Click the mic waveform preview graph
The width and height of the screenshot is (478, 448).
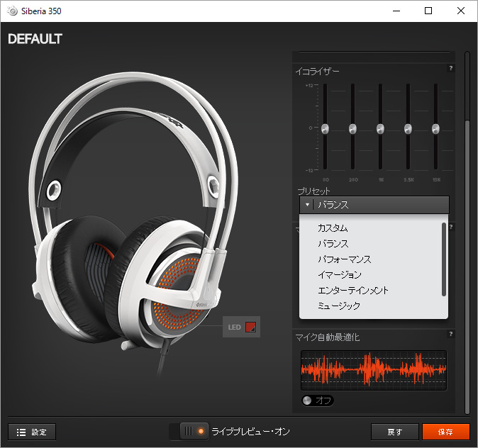374,370
